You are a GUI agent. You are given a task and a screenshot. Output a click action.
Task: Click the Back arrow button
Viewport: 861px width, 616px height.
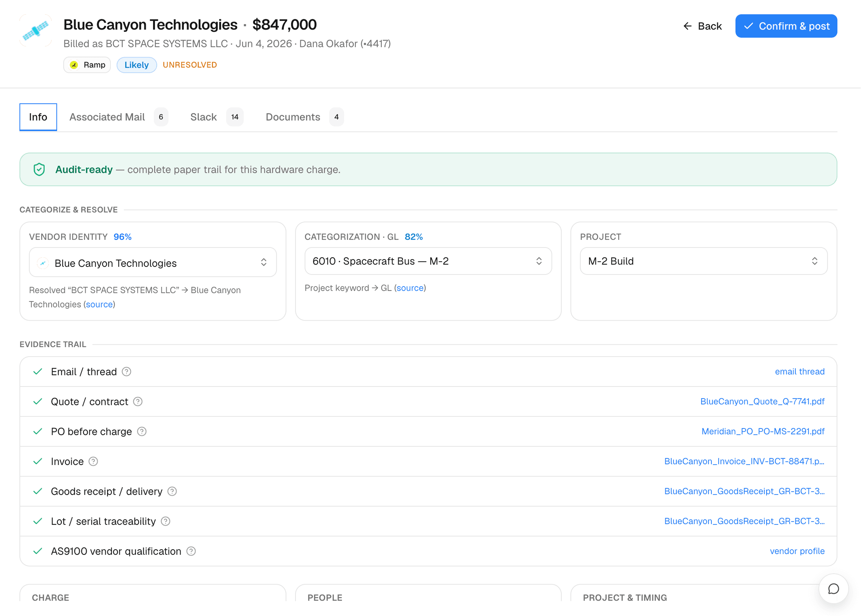click(x=703, y=26)
